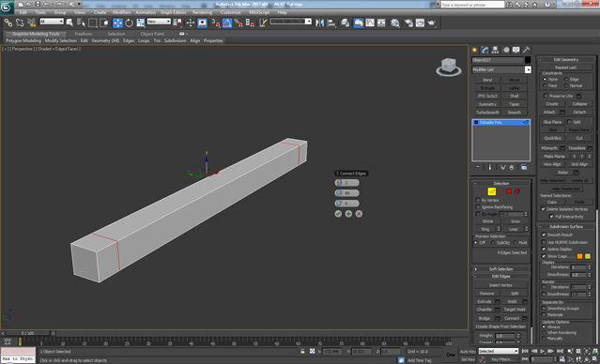Click the Chamfer button in Edit Edges
Screen dimensions: 600x364
point(485,310)
